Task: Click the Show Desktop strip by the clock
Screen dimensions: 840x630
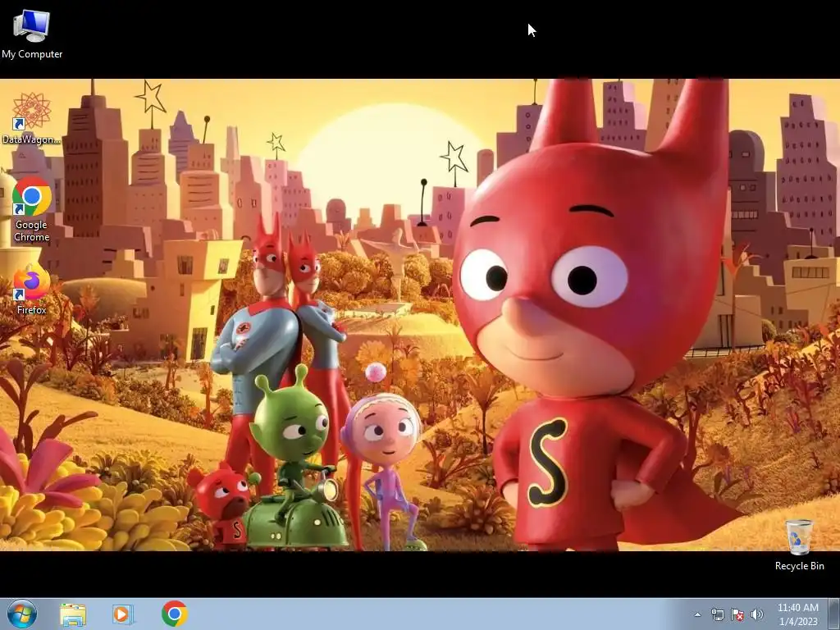Action: [x=834, y=614]
